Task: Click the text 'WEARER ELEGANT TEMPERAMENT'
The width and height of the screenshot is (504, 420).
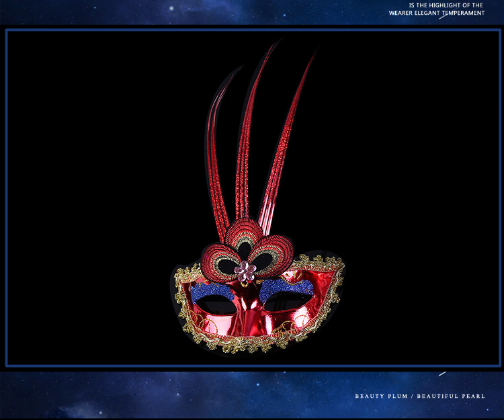Action: (x=437, y=13)
